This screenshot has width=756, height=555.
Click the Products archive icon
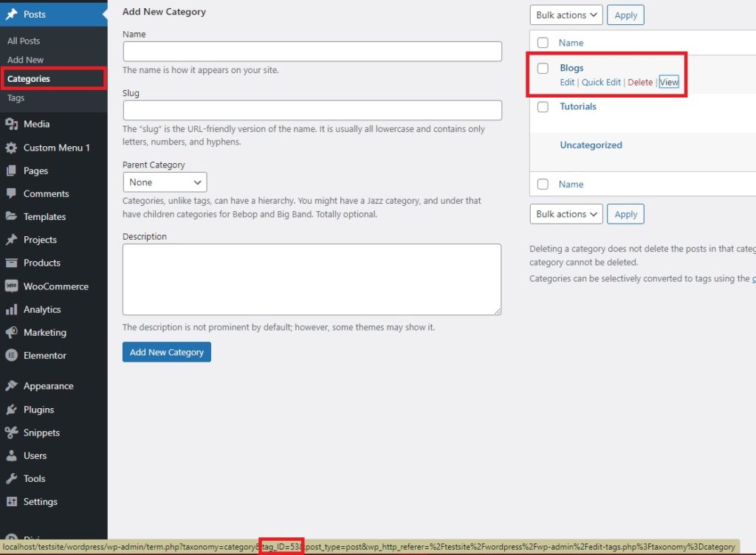tap(12, 263)
